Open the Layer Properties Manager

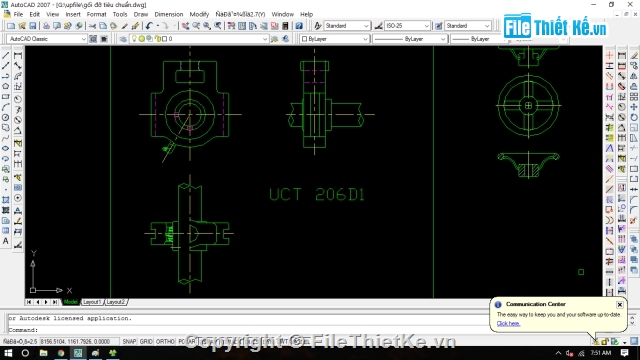(x=123, y=39)
